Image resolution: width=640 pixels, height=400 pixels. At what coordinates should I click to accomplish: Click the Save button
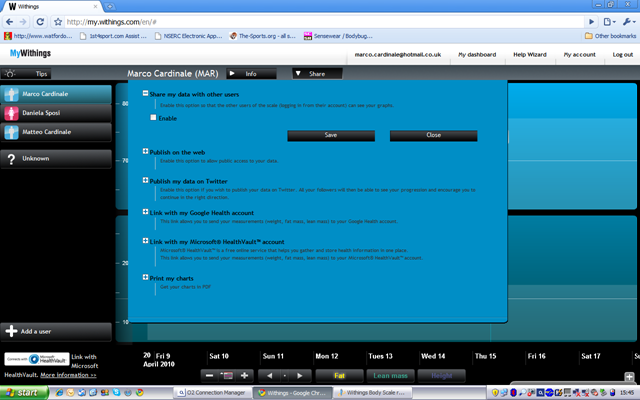click(x=331, y=136)
